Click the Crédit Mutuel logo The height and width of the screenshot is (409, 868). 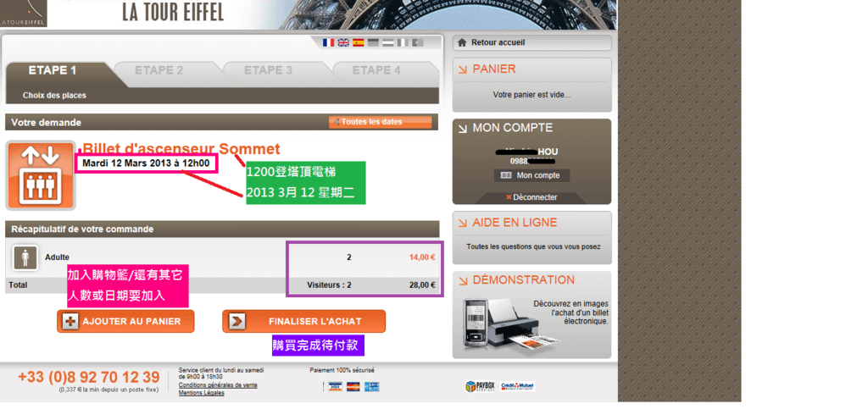(x=518, y=386)
